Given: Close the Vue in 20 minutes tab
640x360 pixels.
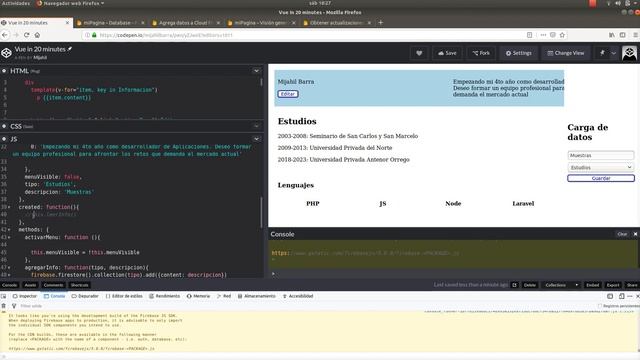Looking at the screenshot, I should click(67, 23).
